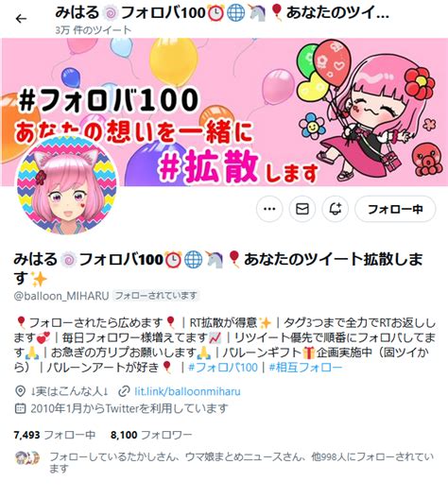Toggle the フォロー中 following button

(395, 209)
